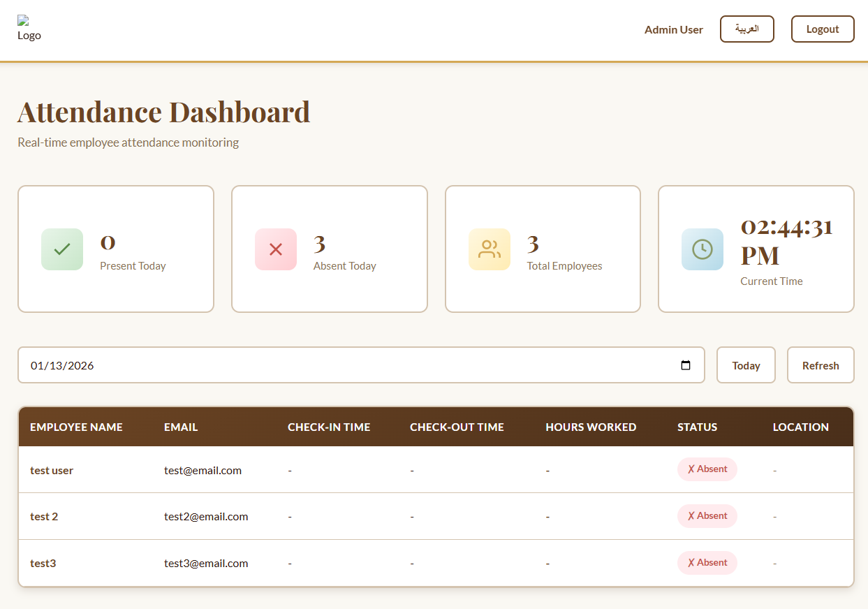Screen dimensions: 868x609
Task: Click the Logo image in the header
Action: pyautogui.click(x=29, y=29)
